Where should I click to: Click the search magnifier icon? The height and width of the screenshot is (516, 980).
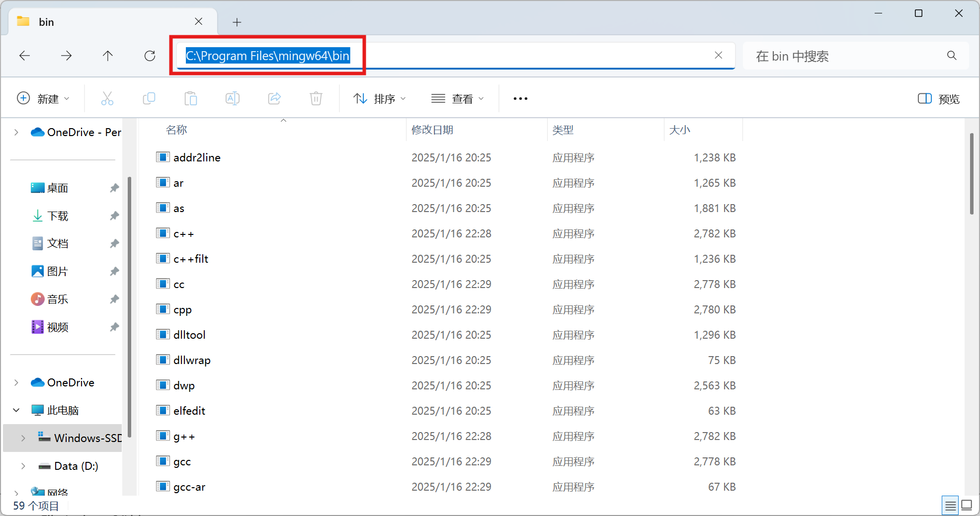tap(952, 56)
